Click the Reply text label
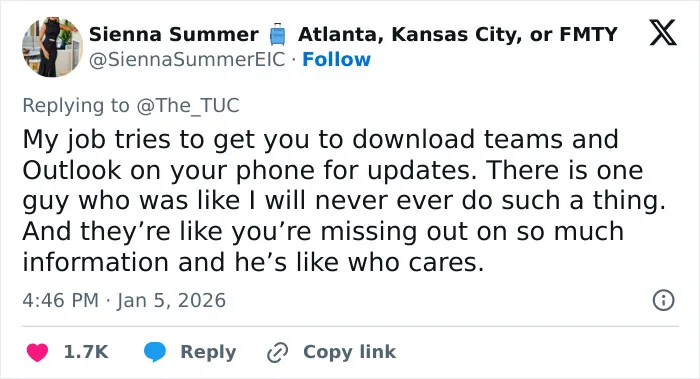 point(208,352)
